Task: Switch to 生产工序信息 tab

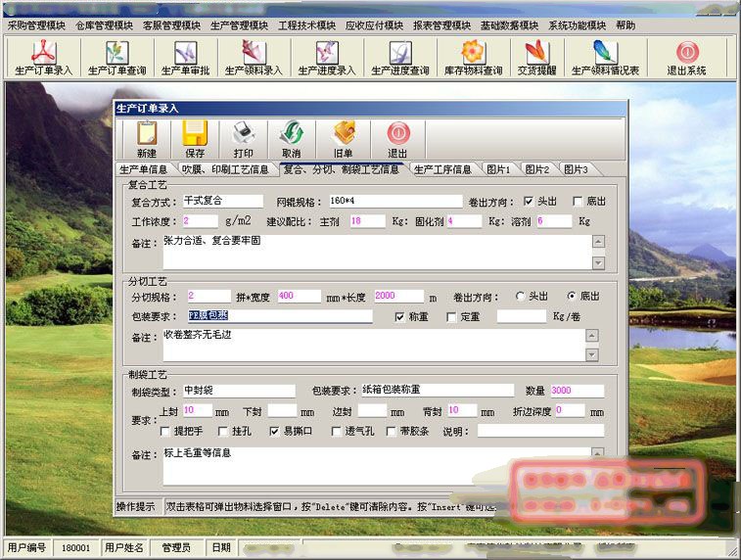Action: coord(442,169)
